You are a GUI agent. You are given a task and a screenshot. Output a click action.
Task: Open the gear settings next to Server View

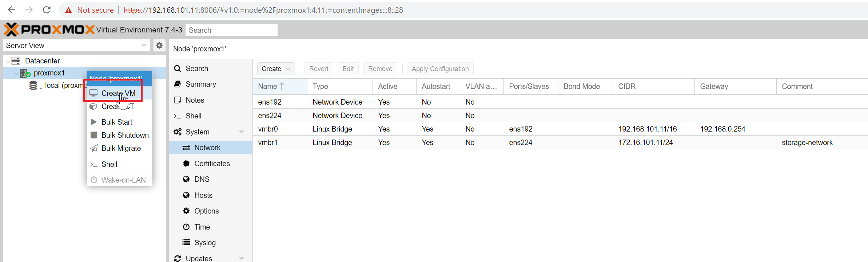pyautogui.click(x=159, y=46)
